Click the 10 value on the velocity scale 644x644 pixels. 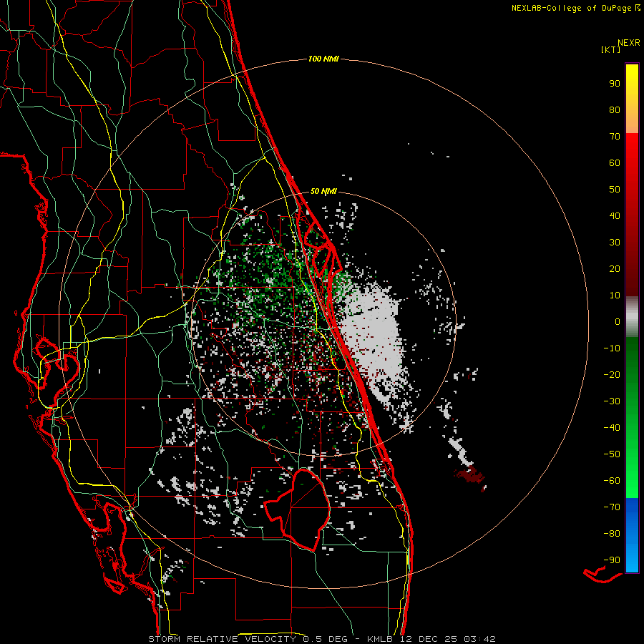click(x=615, y=296)
